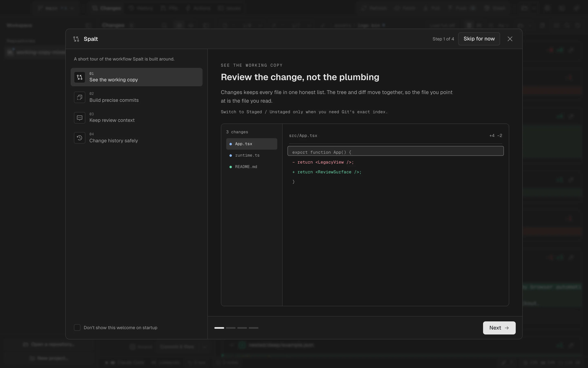The height and width of the screenshot is (368, 588).
Task: Select runtime.ts in the changes list
Action: tap(252, 155)
